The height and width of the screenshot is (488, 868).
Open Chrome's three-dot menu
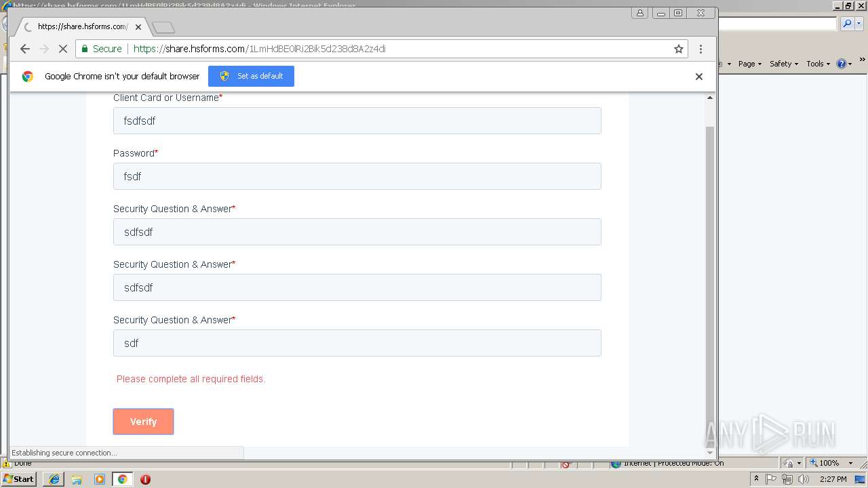(701, 49)
